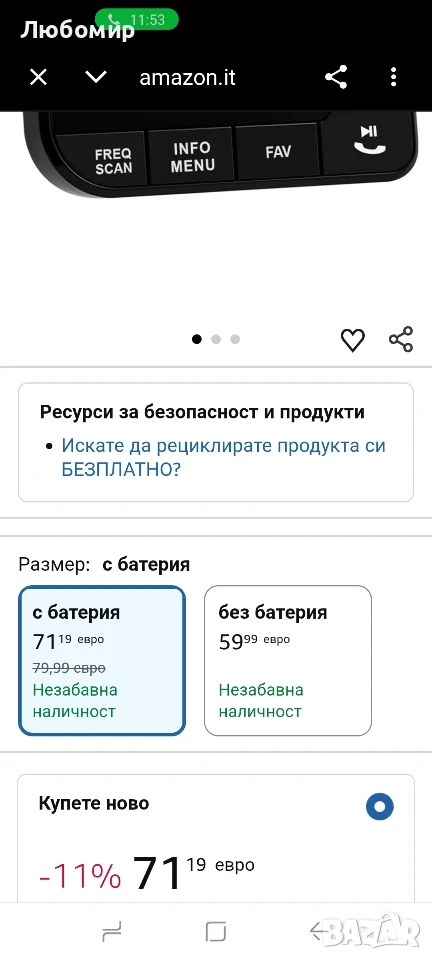The height and width of the screenshot is (960, 432).
Task: Tap the Android home button
Action: [x=216, y=931]
